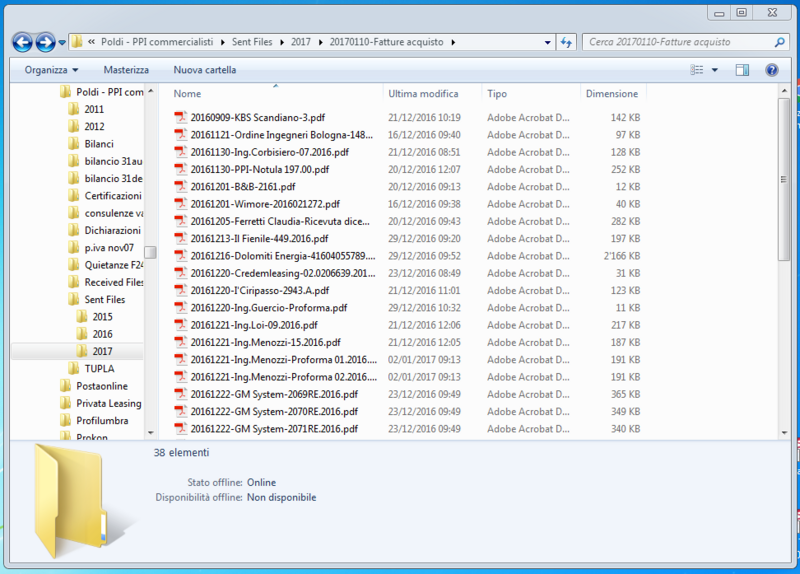Click the Masterizza toolbar button
This screenshot has width=800, height=574.
tap(126, 70)
